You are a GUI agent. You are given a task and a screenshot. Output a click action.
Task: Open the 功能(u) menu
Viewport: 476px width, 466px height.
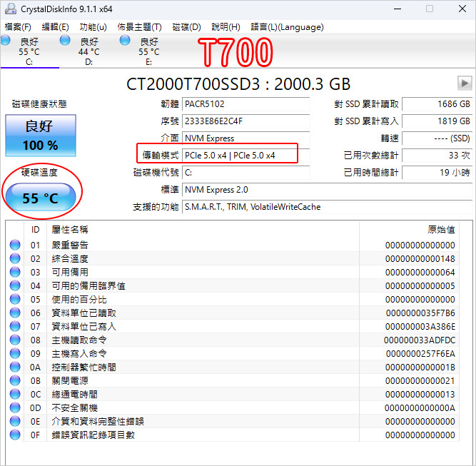[x=93, y=27]
